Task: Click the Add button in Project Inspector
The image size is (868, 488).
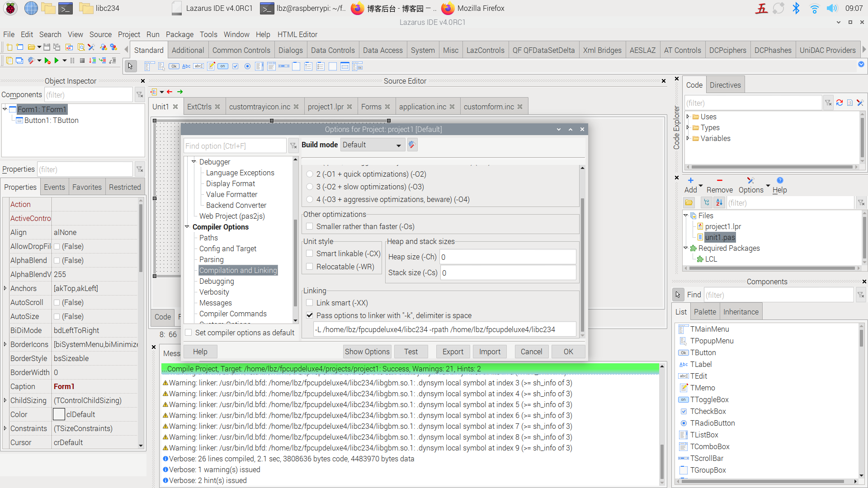Action: pyautogui.click(x=690, y=185)
